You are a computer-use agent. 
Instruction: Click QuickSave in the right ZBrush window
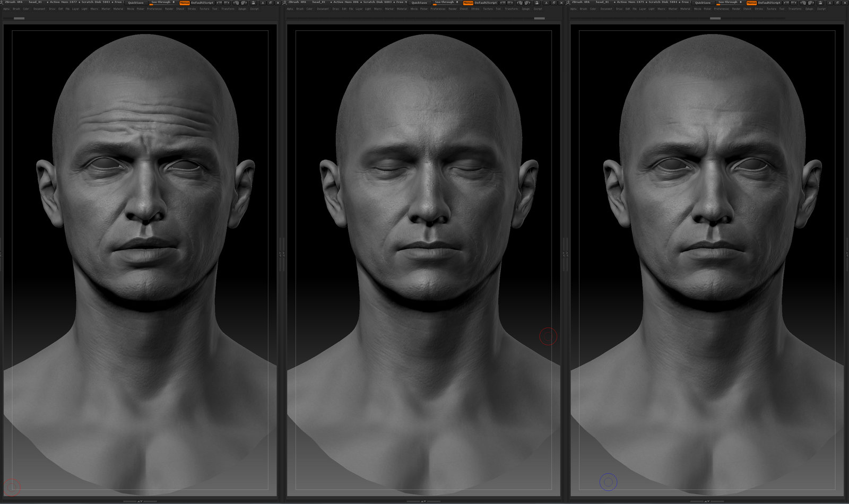coord(703,3)
